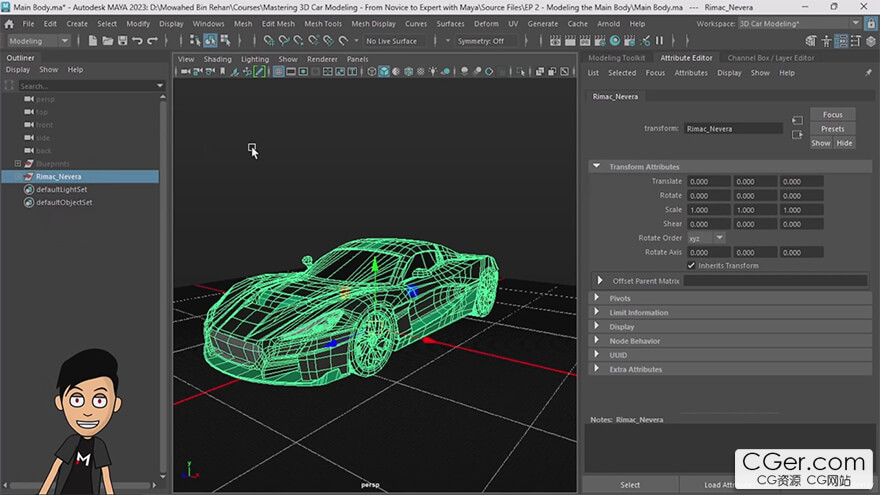This screenshot has width=880, height=495.
Task: Open the Rotate Order xyz dropdown
Action: 706,238
